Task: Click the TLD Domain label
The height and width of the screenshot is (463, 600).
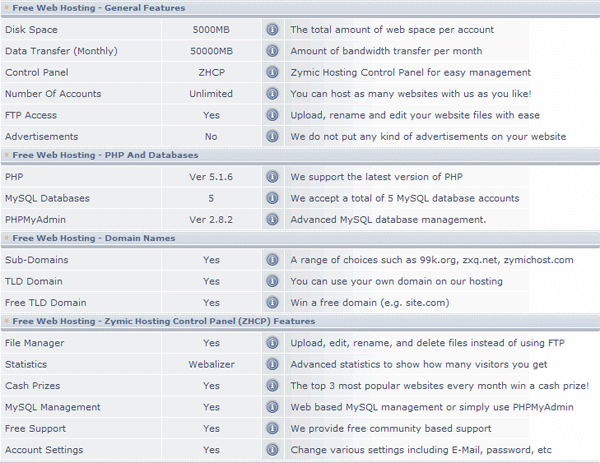Action: (34, 281)
